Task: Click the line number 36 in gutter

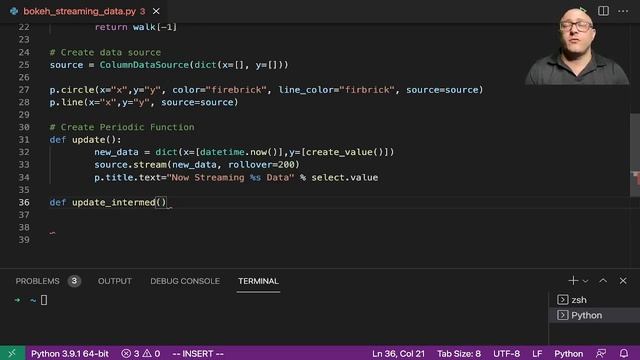Action: coord(24,202)
